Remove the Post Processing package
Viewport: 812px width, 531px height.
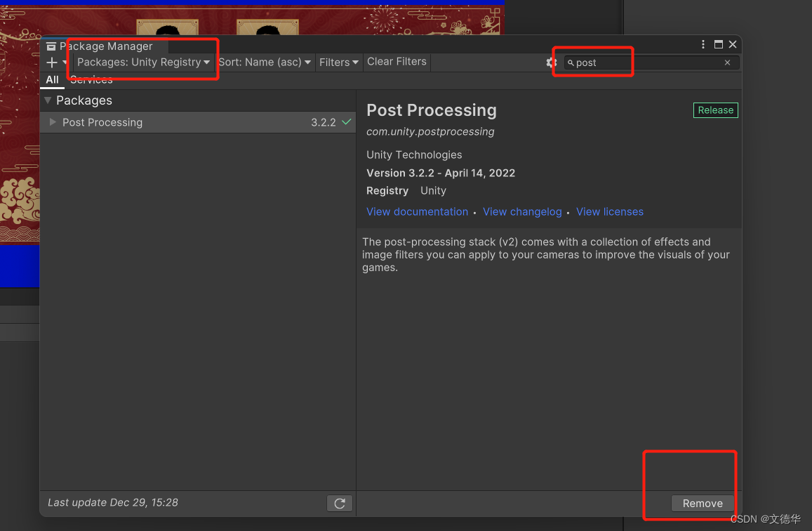[703, 503]
